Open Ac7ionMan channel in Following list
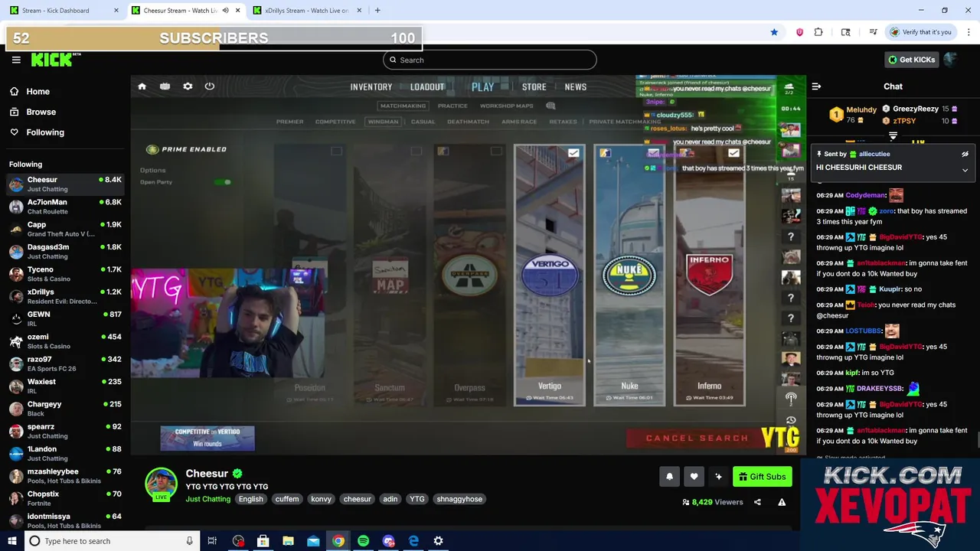Screen dimensions: 980x551 click(65, 207)
